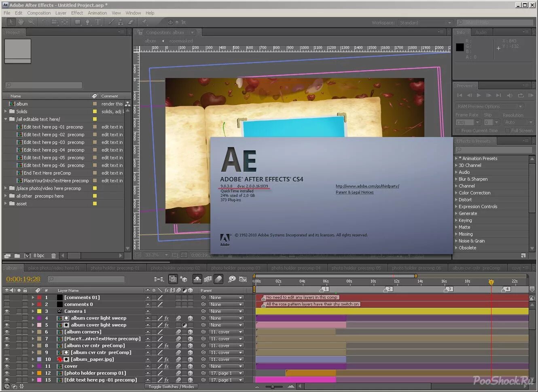The height and width of the screenshot is (392, 538).
Task: Solo the cover layer
Action: pyautogui.click(x=19, y=366)
